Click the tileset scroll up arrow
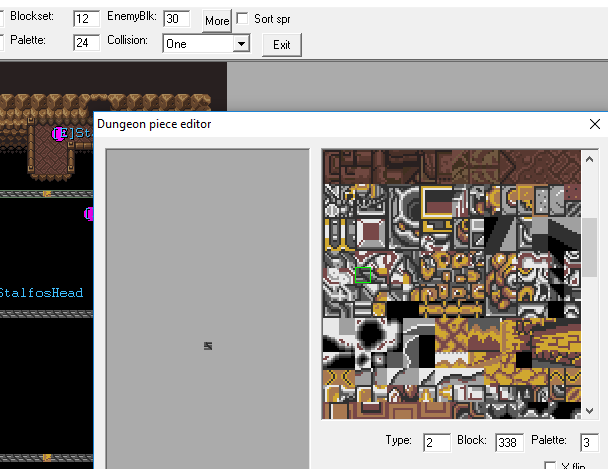The height and width of the screenshot is (469, 608). pyautogui.click(x=589, y=159)
